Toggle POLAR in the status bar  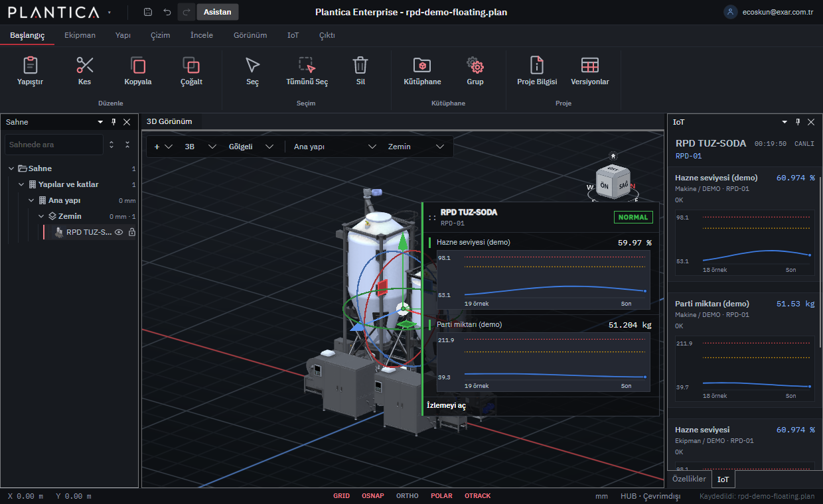[x=442, y=496]
